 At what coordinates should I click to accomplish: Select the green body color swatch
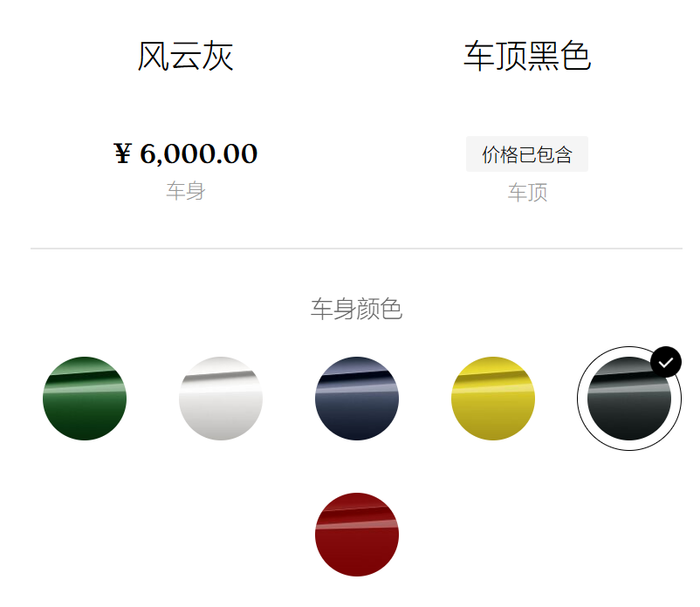85,399
